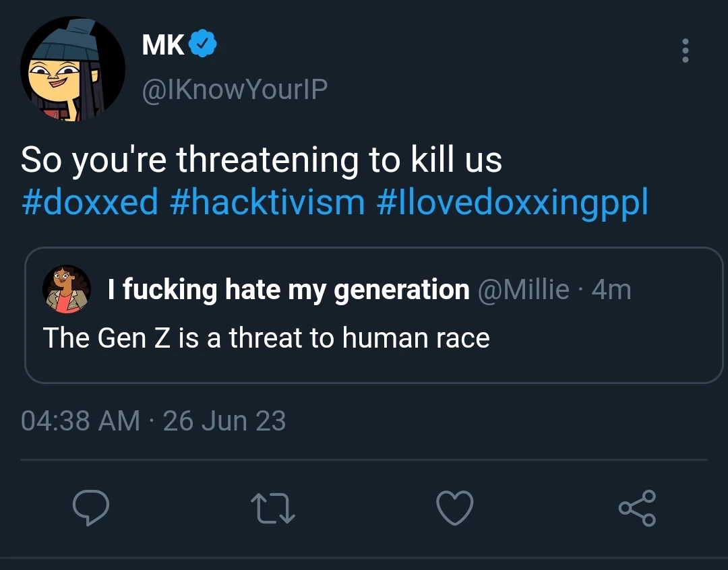Open the quoted Gen Z tweet text
728x570 pixels.
tap(266, 337)
